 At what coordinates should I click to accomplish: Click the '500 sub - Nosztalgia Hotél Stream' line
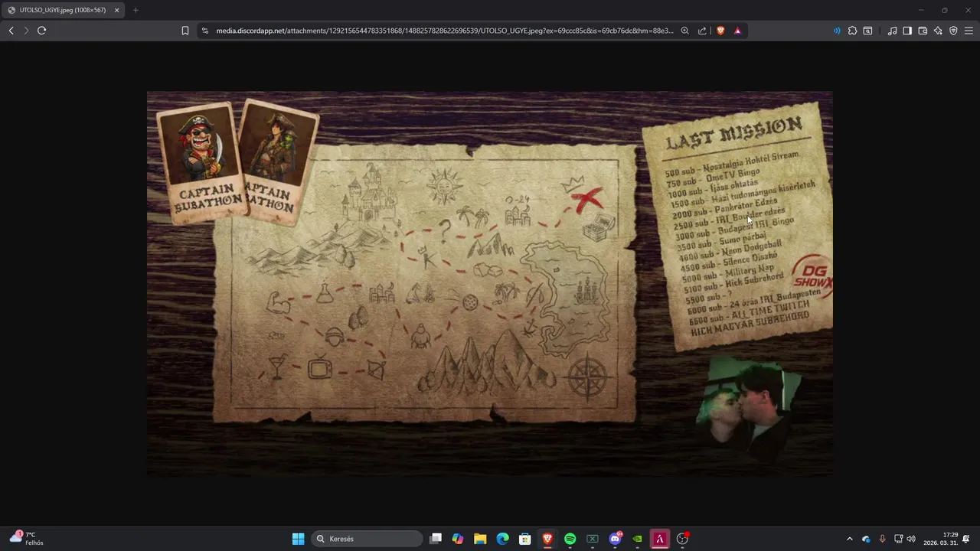pos(732,165)
